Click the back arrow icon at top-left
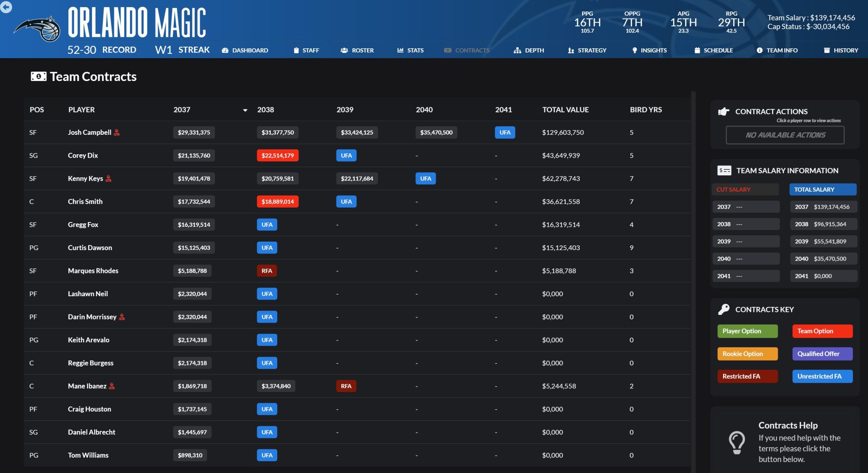The height and width of the screenshot is (473, 868). click(6, 7)
